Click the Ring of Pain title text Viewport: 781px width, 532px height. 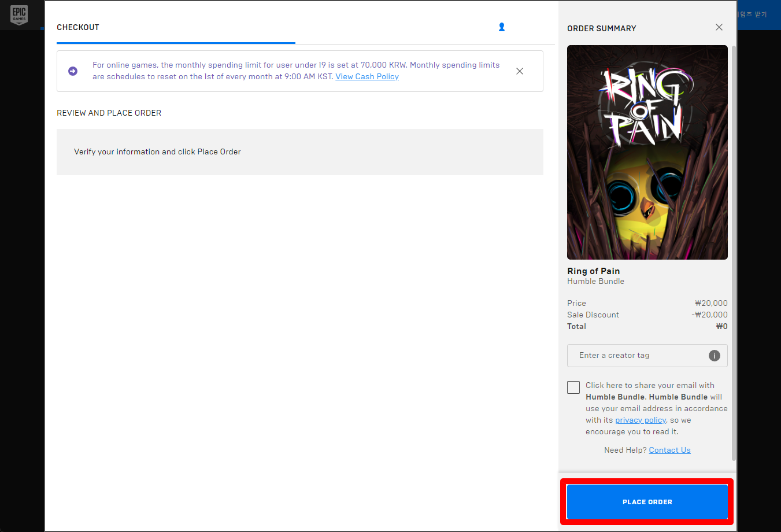(x=594, y=271)
